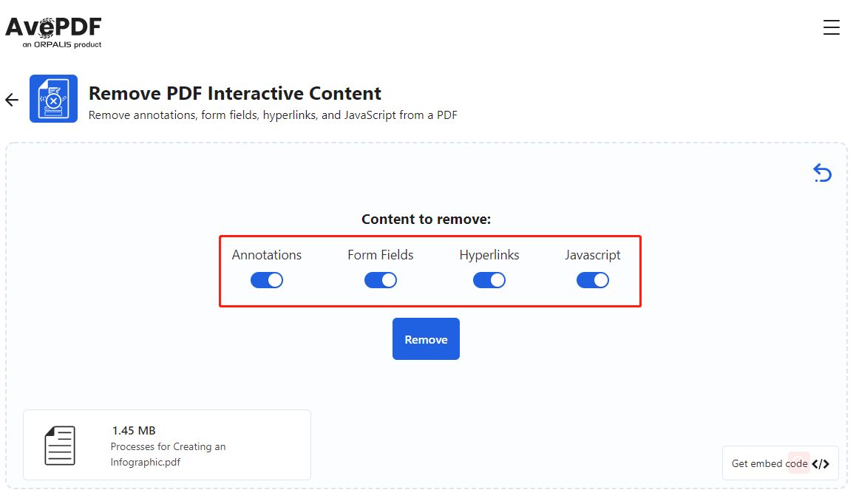This screenshot has width=856, height=504.
Task: Click the back arrow beside the tool icon
Action: pyautogui.click(x=11, y=99)
